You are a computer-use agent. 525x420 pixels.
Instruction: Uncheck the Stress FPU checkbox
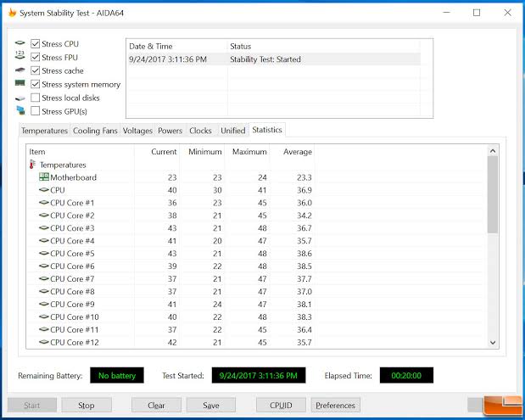(x=35, y=57)
